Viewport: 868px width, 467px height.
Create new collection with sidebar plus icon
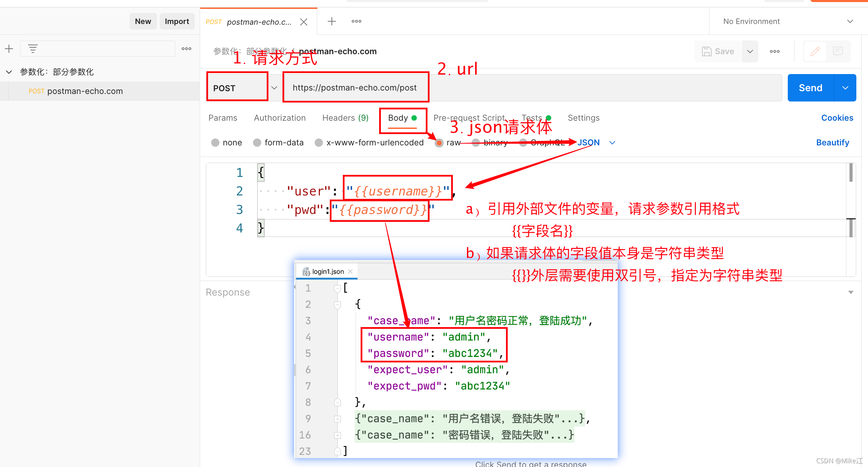coord(9,49)
